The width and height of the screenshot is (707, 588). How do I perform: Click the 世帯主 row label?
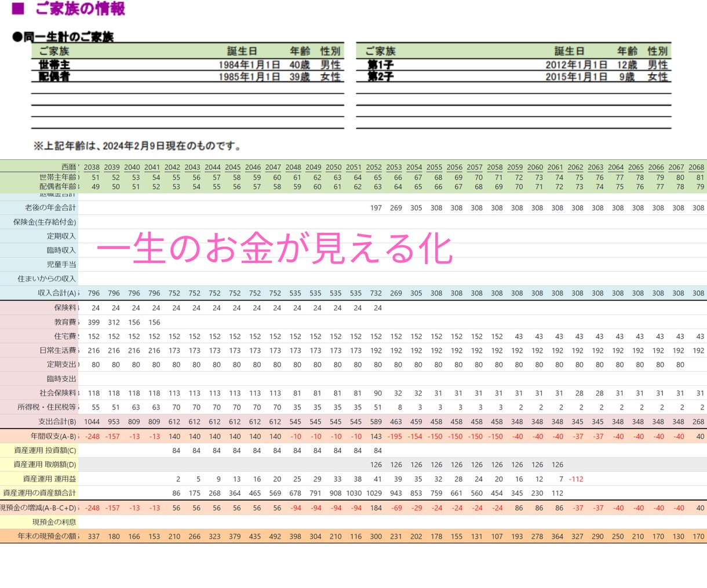click(54, 65)
